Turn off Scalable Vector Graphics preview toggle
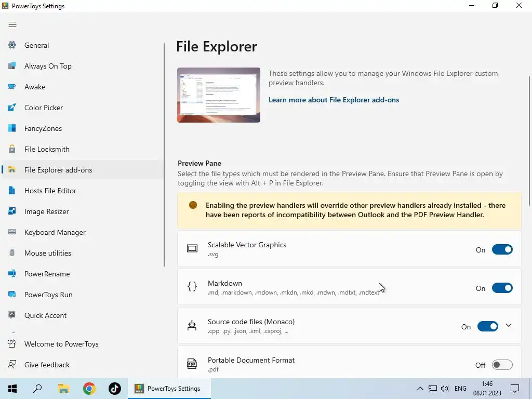Screen dimensions: 532x399 click(502, 249)
